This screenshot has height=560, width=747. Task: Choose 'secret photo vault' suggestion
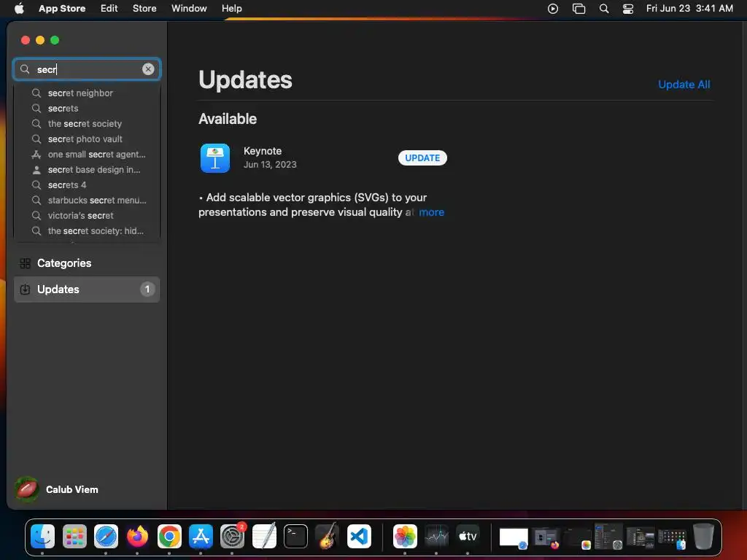click(x=87, y=139)
